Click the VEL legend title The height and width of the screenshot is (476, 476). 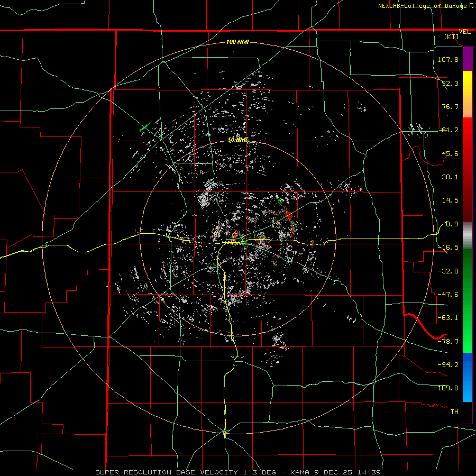point(464,32)
